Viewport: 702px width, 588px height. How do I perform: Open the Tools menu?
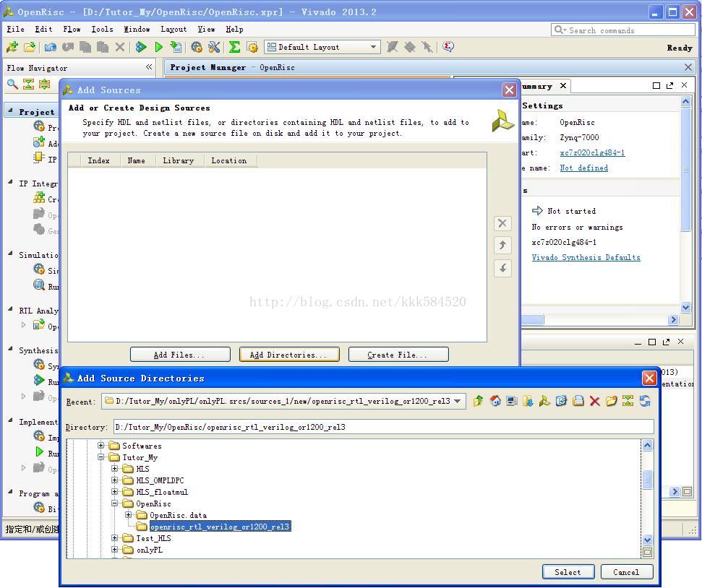point(102,29)
